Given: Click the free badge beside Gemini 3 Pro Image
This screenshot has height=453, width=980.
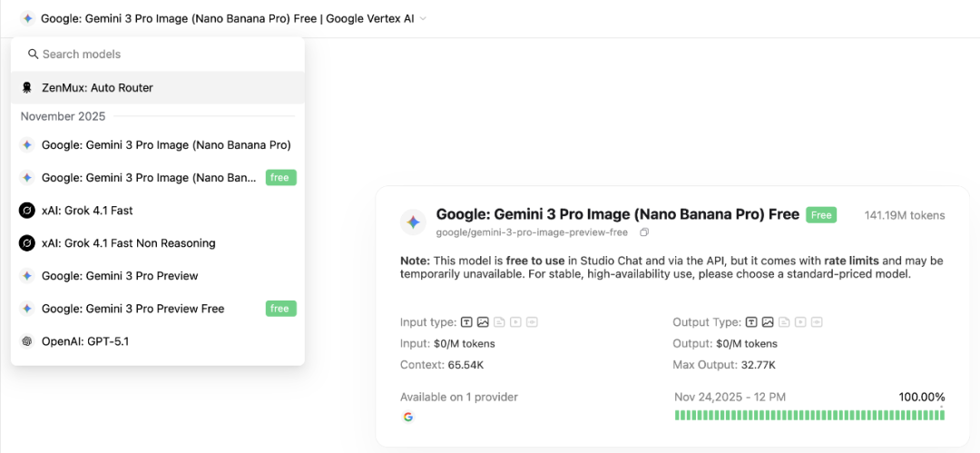Looking at the screenshot, I should [280, 178].
